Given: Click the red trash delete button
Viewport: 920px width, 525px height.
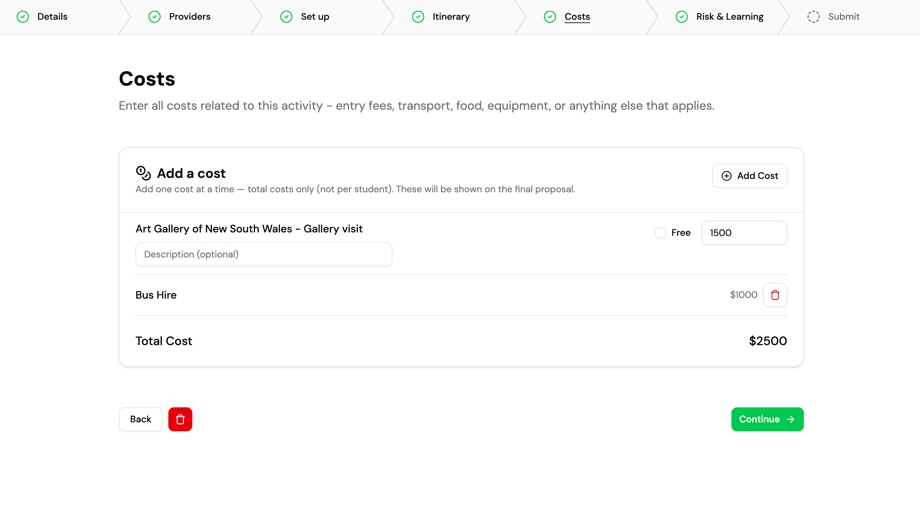Looking at the screenshot, I should [180, 419].
